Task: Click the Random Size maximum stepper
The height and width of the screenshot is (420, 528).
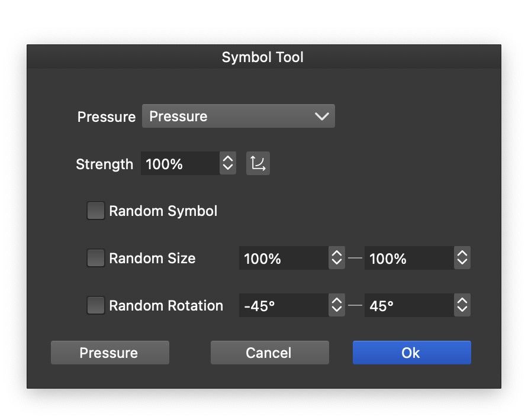Action: tap(462, 258)
